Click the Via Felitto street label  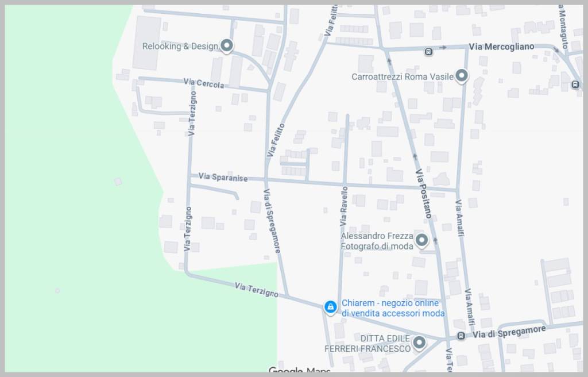click(x=276, y=140)
